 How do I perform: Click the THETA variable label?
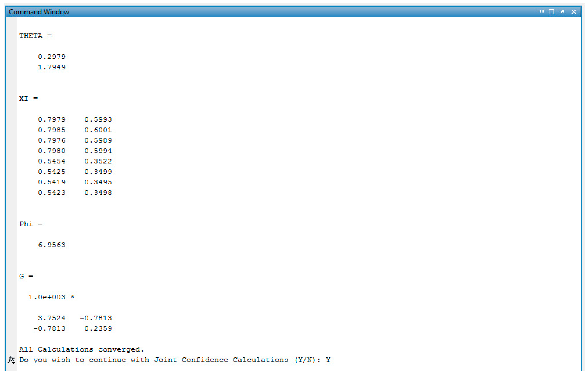31,36
